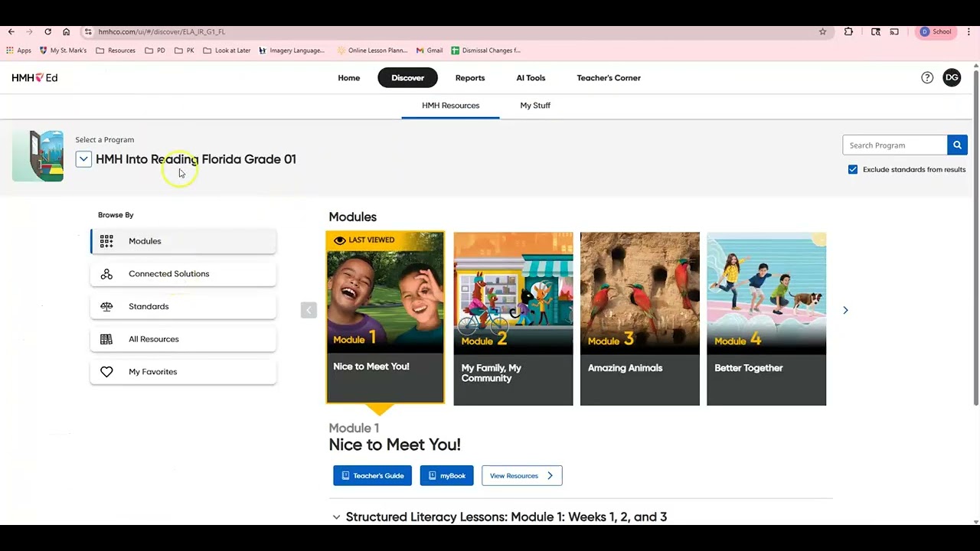Browse by Connected Solutions
This screenshot has height=551, width=980.
coord(183,274)
